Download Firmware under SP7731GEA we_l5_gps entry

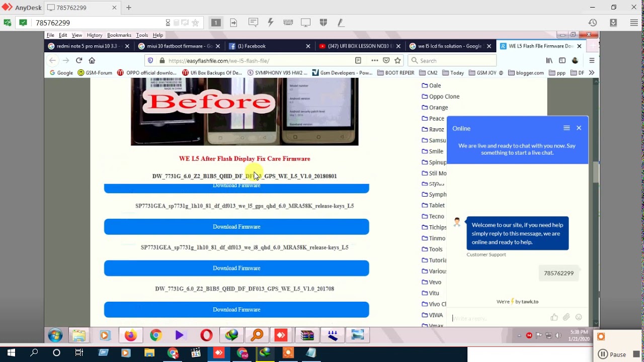click(x=236, y=227)
